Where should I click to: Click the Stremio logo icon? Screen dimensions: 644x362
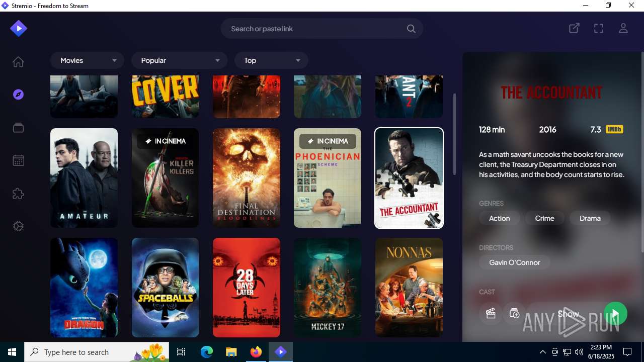pos(19,29)
